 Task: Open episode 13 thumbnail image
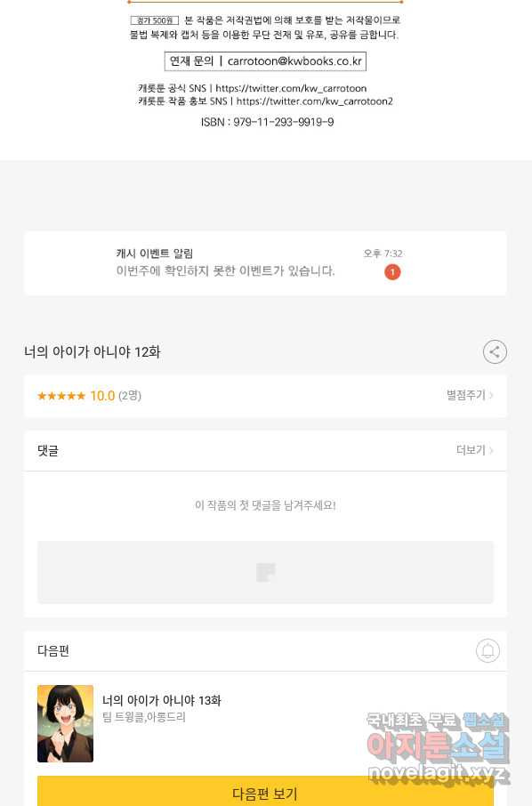click(x=65, y=723)
